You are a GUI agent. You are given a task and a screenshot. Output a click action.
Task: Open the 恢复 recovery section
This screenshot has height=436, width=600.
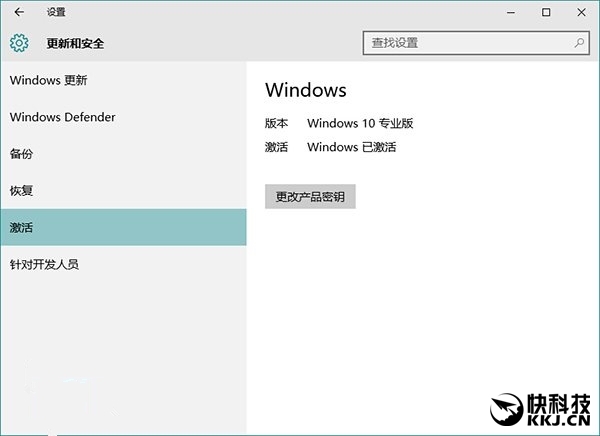point(123,191)
